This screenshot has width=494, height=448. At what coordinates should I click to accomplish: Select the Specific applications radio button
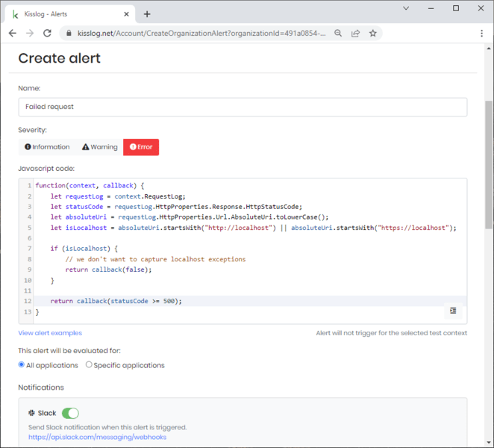(89, 365)
